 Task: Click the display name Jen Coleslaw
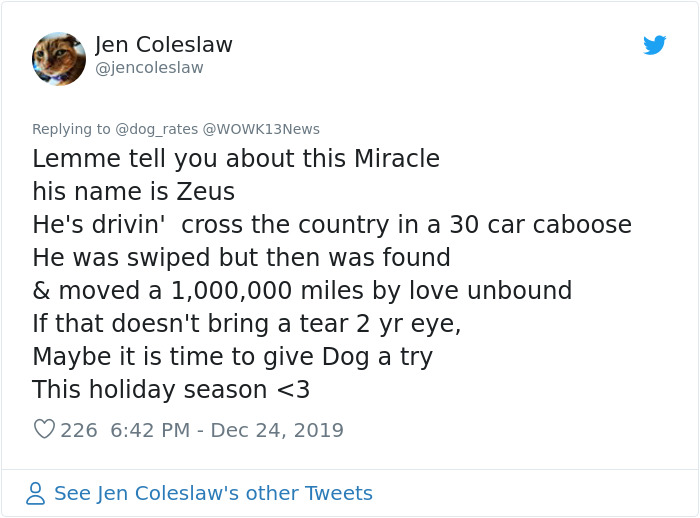click(164, 45)
